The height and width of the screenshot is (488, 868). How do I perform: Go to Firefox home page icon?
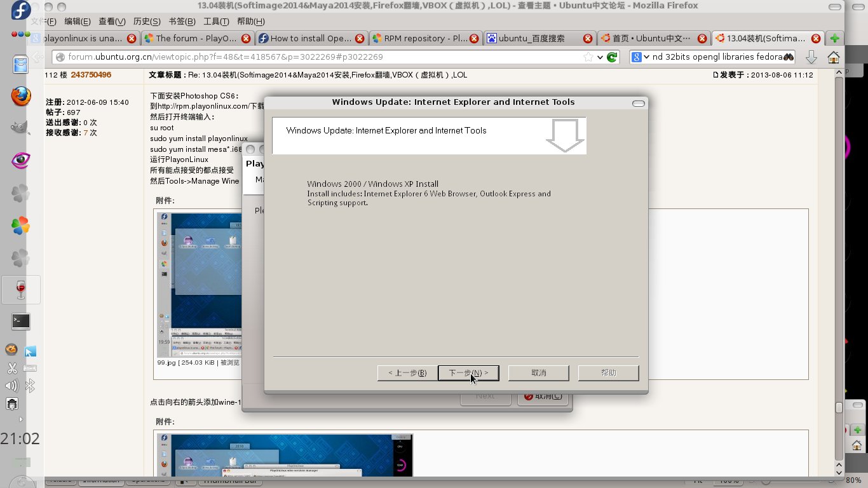coord(834,57)
